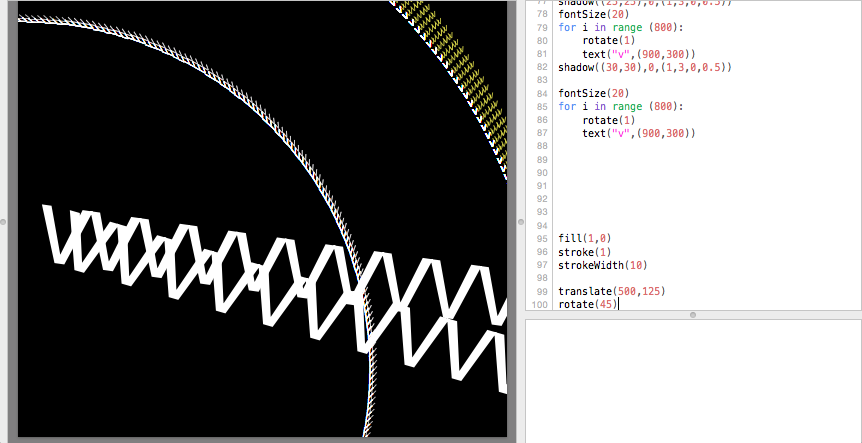The height and width of the screenshot is (443, 862).
Task: Click the divider handle between code and output
Action: point(693,315)
